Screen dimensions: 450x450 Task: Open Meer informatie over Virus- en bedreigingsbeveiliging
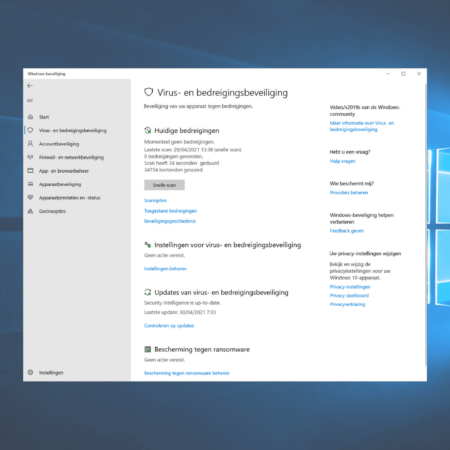(362, 126)
